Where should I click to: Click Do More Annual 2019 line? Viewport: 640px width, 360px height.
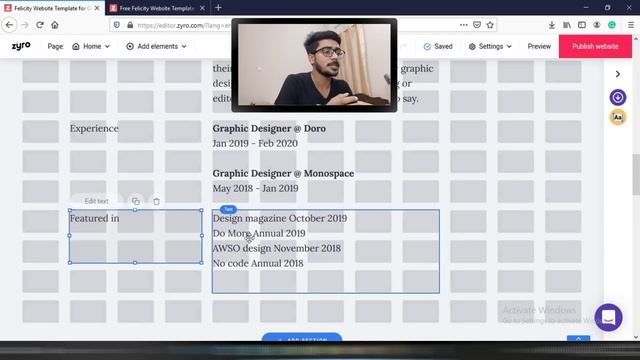[259, 233]
